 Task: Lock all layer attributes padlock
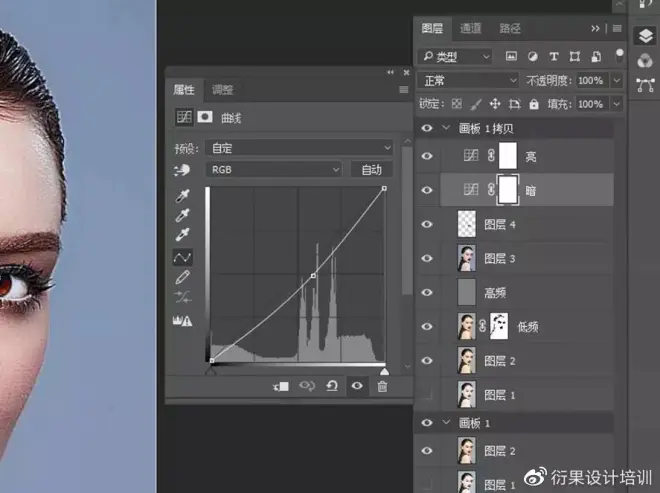point(534,104)
